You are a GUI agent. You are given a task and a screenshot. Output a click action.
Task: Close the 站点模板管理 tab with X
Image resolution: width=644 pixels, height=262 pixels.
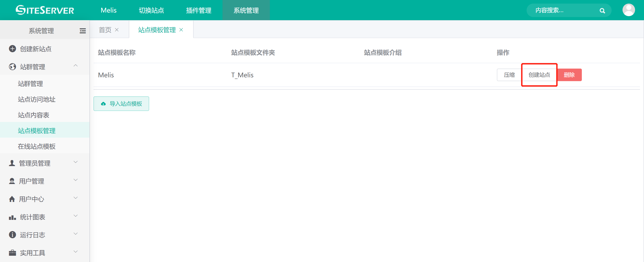181,30
